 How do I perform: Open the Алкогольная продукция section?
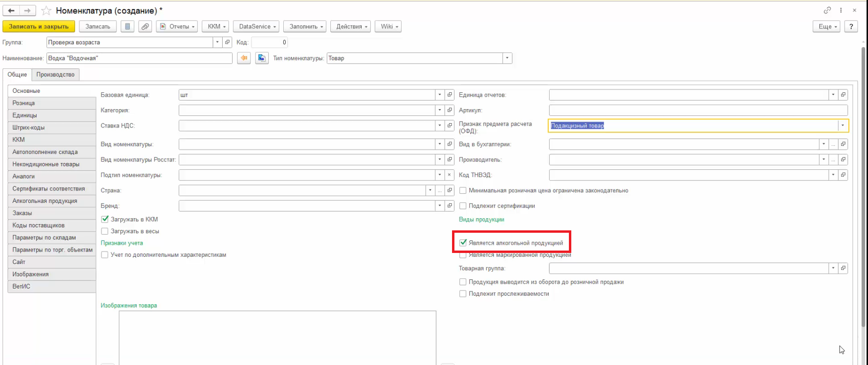pyautogui.click(x=45, y=201)
